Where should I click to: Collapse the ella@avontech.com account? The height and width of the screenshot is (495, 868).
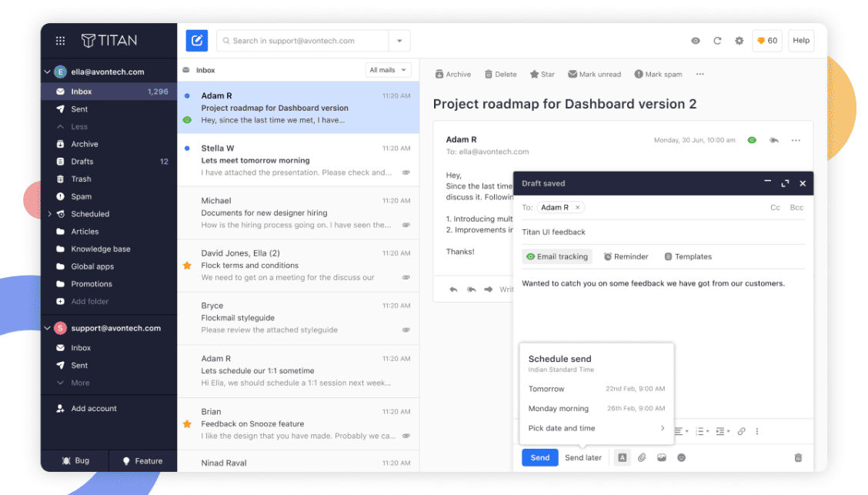47,72
